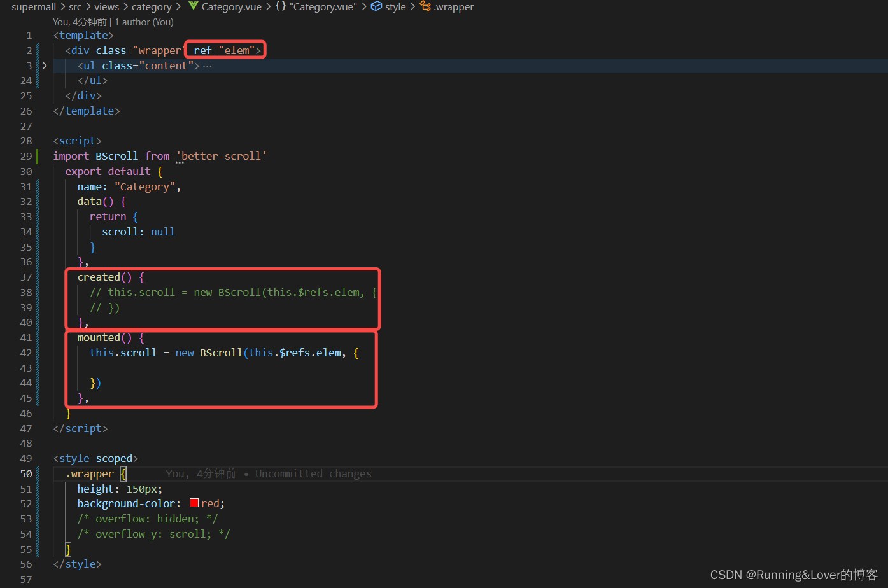Open the supermall breadcrumb segment

tap(34, 7)
